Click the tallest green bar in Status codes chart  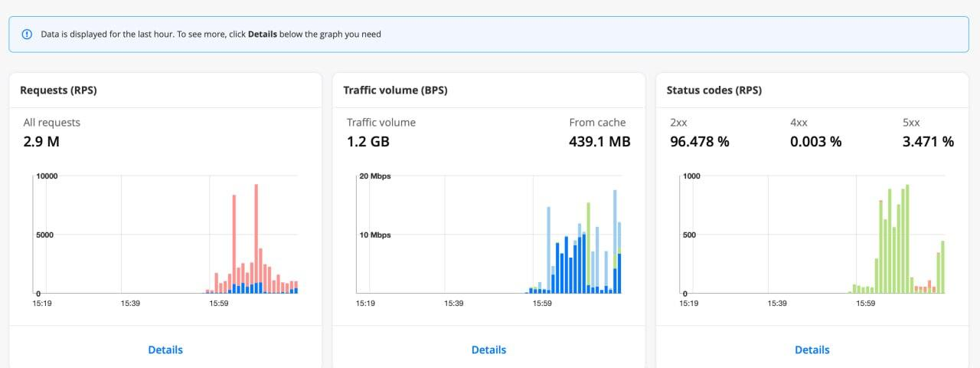click(907, 238)
